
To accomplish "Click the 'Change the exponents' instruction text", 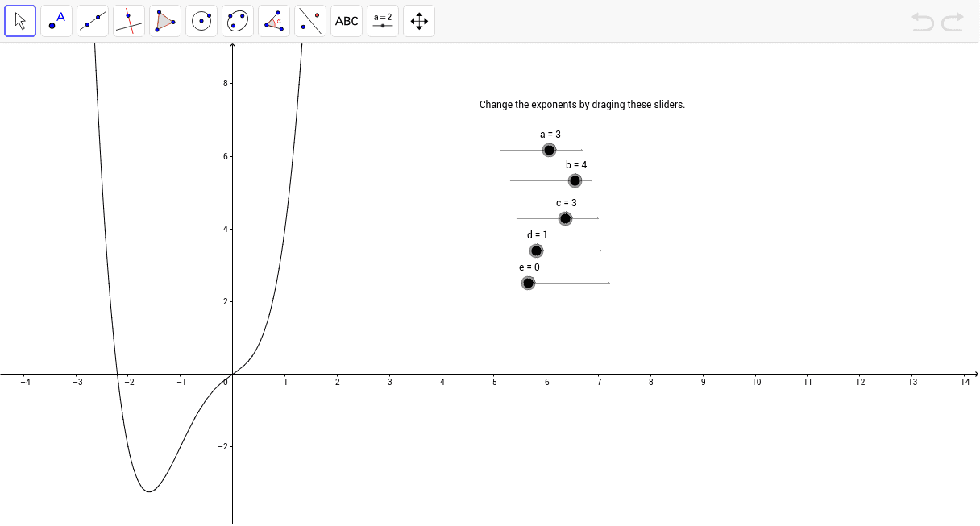I will tap(582, 105).
